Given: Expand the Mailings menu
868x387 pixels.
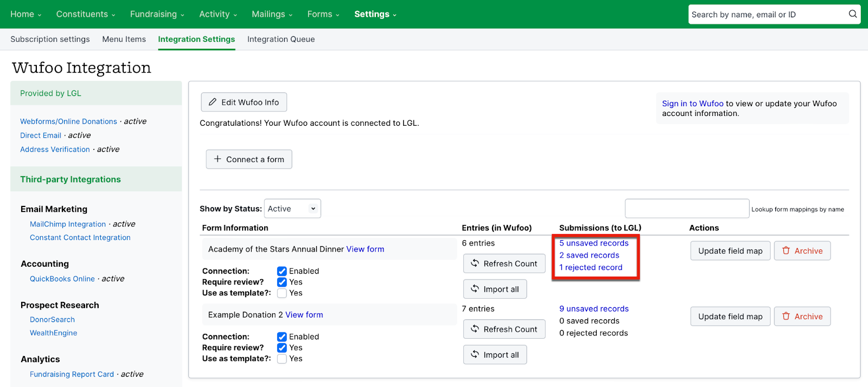Looking at the screenshot, I should point(272,14).
